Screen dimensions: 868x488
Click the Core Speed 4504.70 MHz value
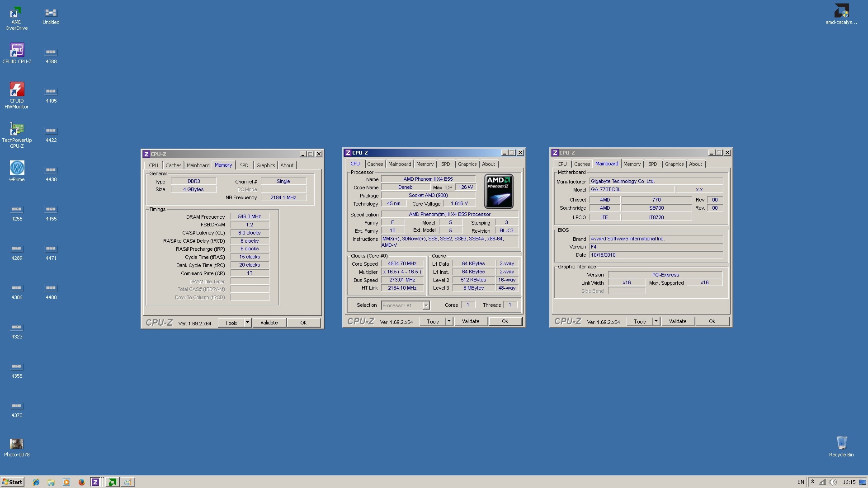(x=402, y=263)
